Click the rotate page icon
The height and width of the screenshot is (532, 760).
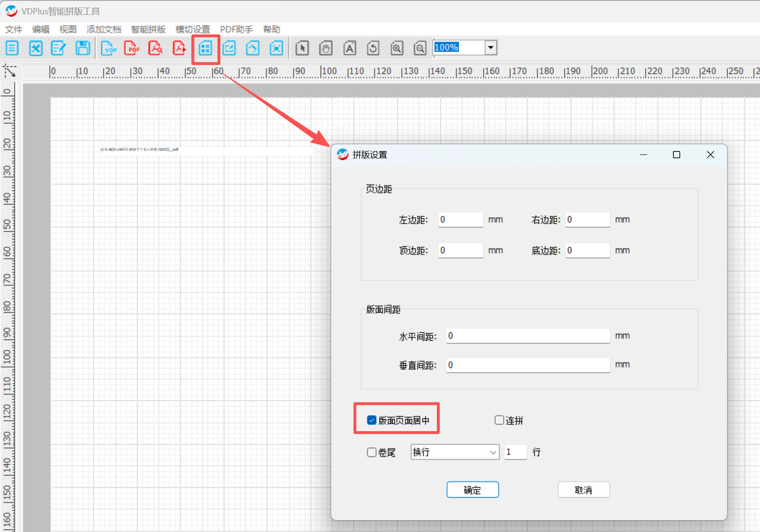(373, 48)
